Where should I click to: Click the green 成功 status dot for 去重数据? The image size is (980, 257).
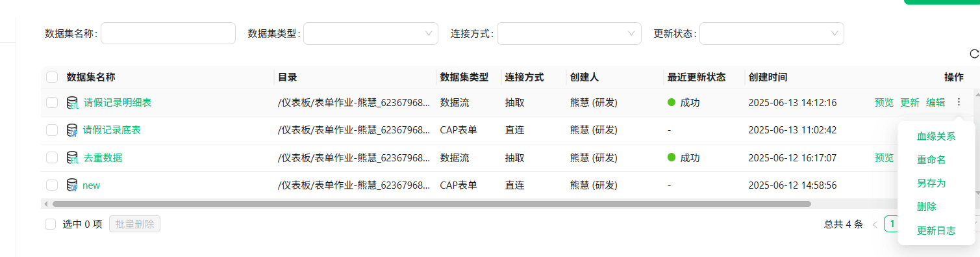click(x=672, y=157)
